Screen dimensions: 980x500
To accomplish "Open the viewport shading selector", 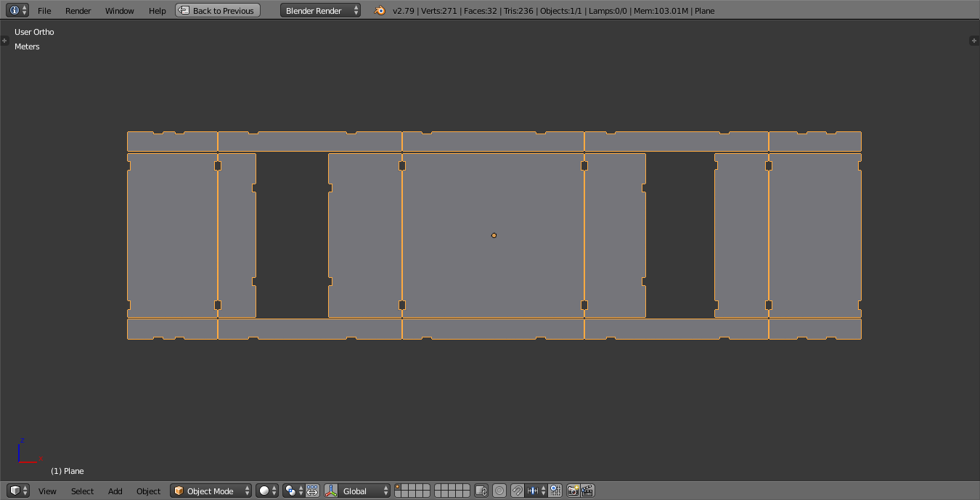I will click(267, 491).
